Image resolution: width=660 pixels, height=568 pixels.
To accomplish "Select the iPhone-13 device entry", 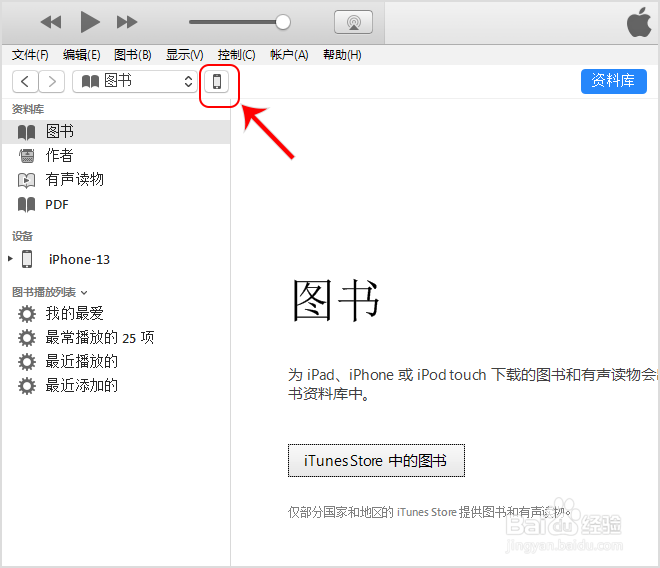I will [116, 259].
